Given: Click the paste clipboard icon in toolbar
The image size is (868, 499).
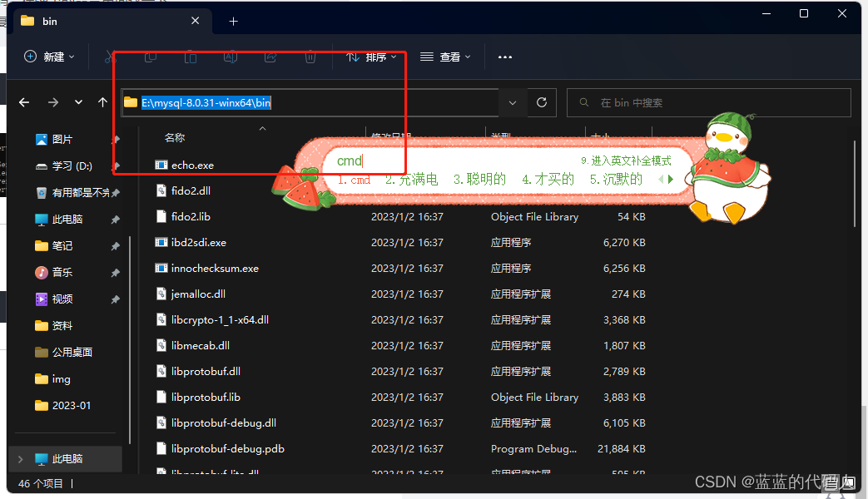Looking at the screenshot, I should pyautogui.click(x=191, y=57).
